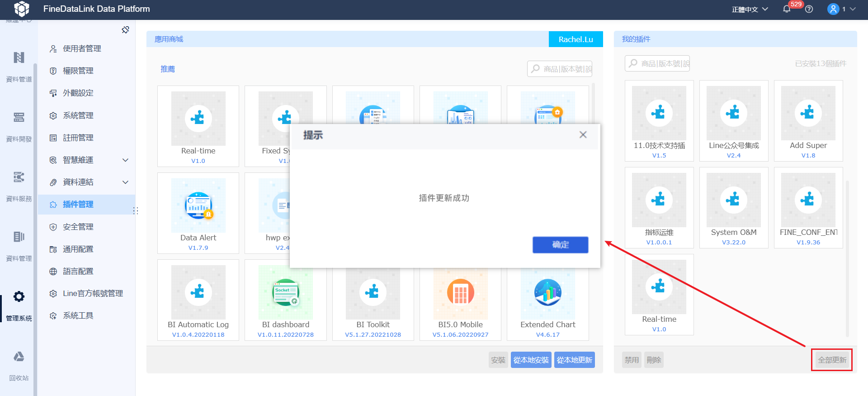
Task: Select the BI Toolkit plugin icon
Action: click(x=373, y=292)
